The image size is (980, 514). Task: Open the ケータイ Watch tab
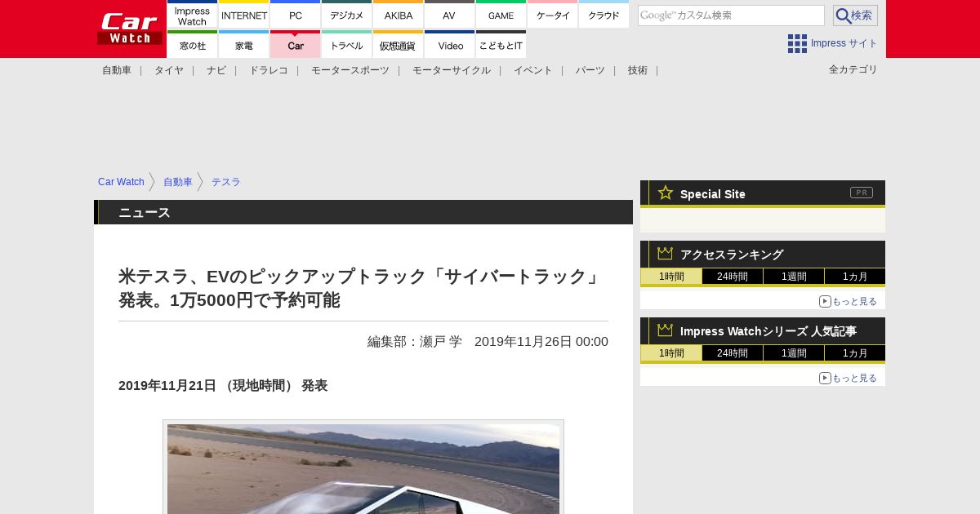[x=553, y=15]
